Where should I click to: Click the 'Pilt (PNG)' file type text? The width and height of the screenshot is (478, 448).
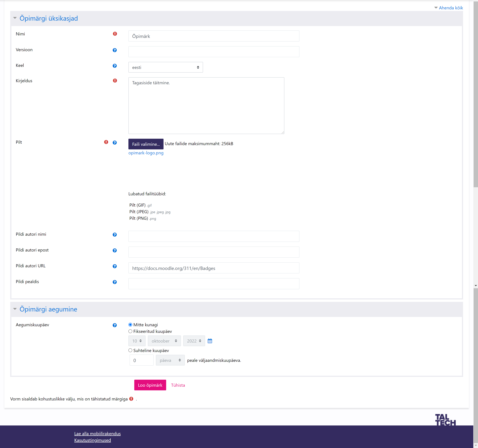click(x=139, y=218)
